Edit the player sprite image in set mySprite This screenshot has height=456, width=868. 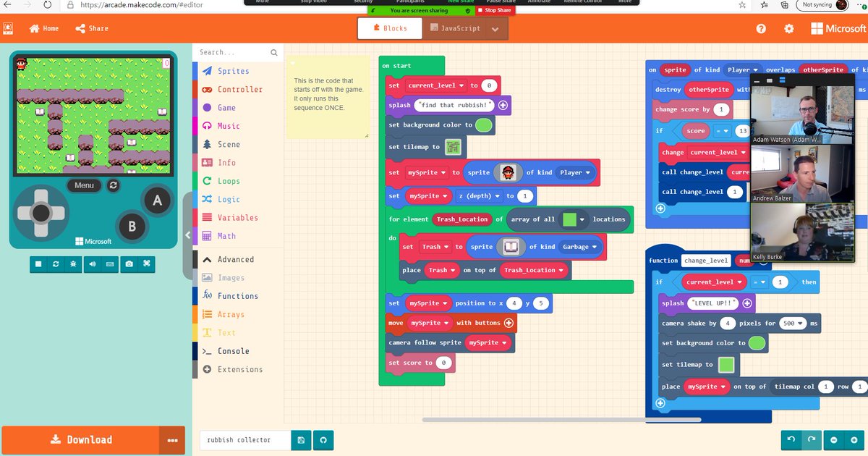coord(508,173)
